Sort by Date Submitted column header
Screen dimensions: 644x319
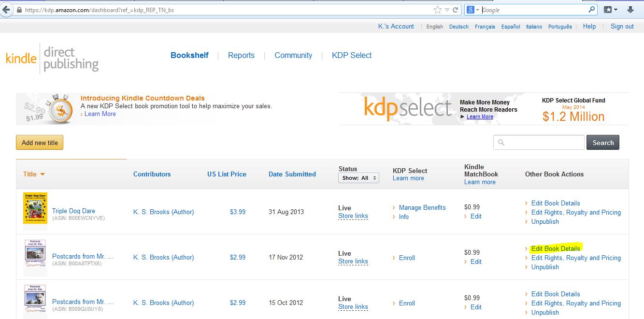click(x=292, y=174)
